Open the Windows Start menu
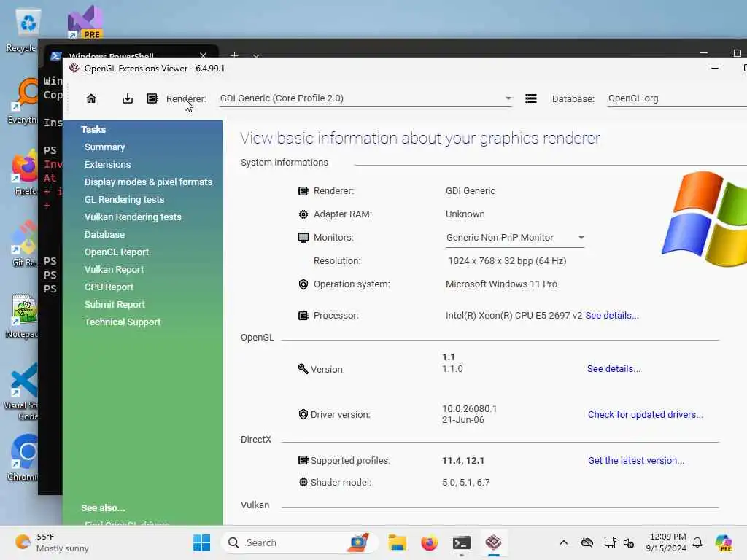747x560 pixels. [x=202, y=542]
